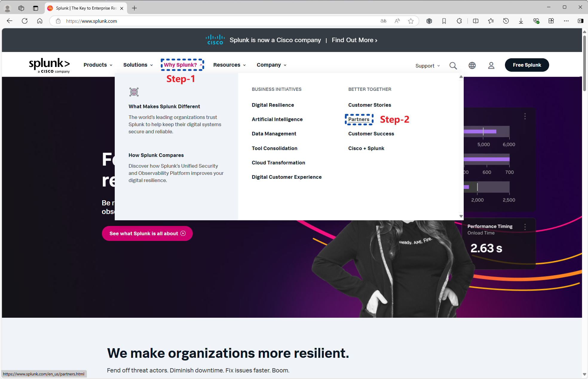This screenshot has height=379, width=588.
Task: Open the globe language selector icon
Action: point(472,65)
